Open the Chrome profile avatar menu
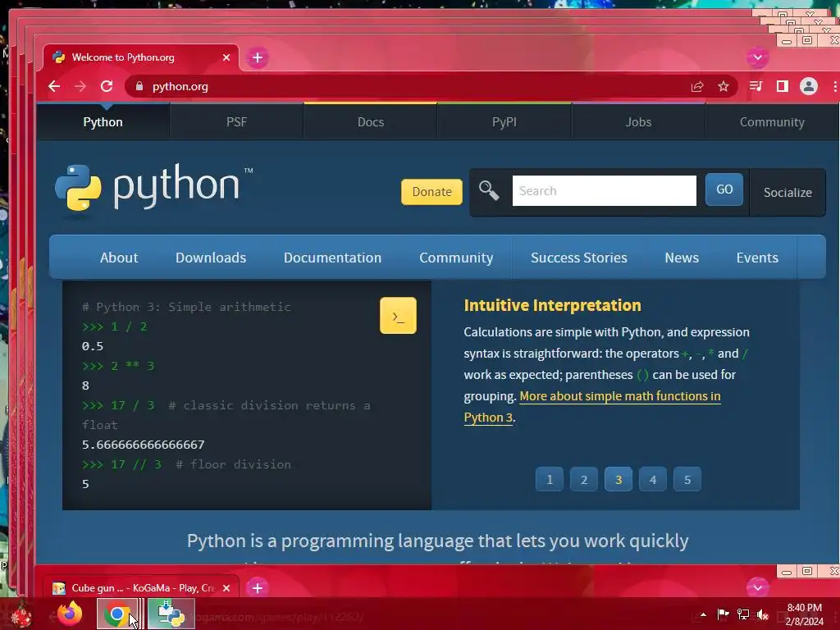The width and height of the screenshot is (840, 630). click(x=808, y=86)
